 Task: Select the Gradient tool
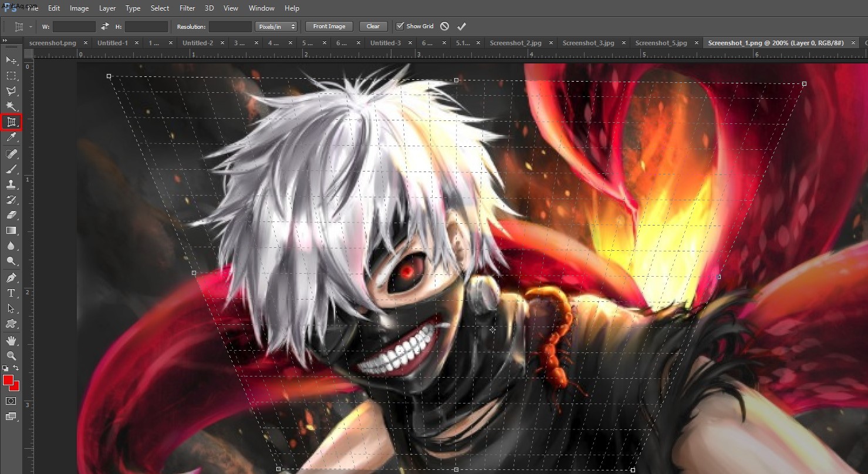point(11,230)
